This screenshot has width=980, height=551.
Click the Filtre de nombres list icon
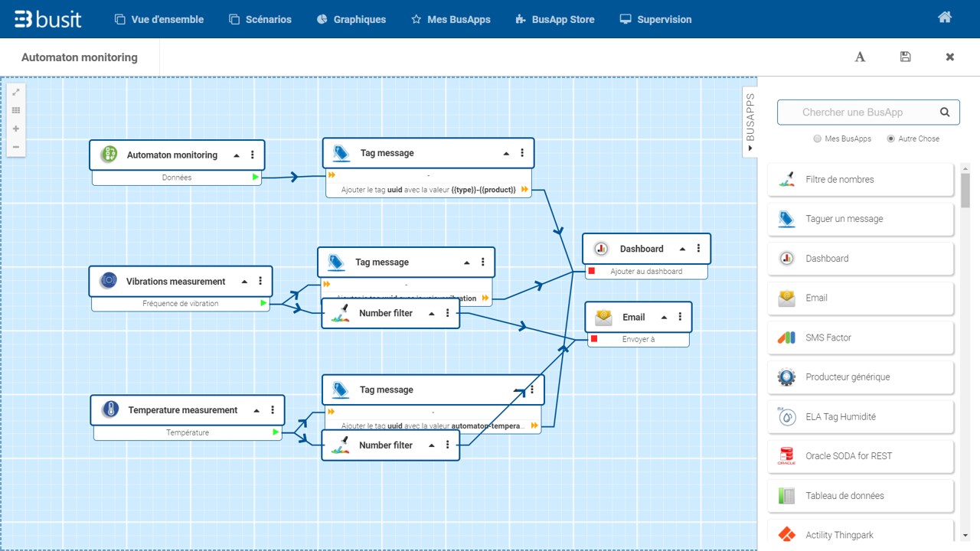click(786, 179)
